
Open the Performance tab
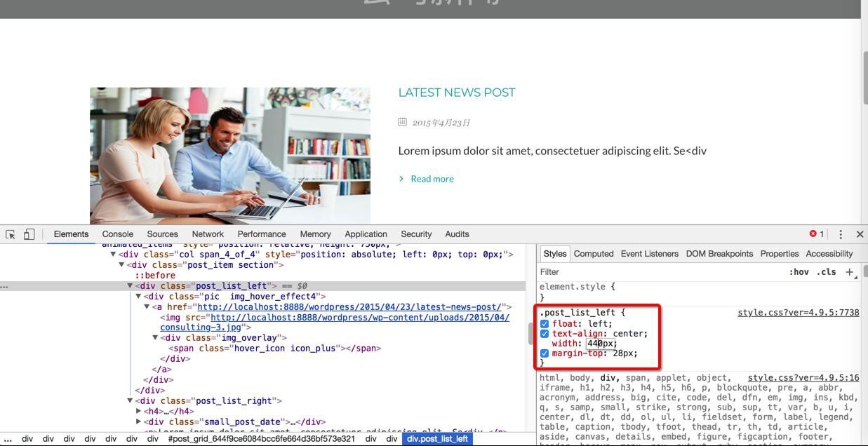262,234
